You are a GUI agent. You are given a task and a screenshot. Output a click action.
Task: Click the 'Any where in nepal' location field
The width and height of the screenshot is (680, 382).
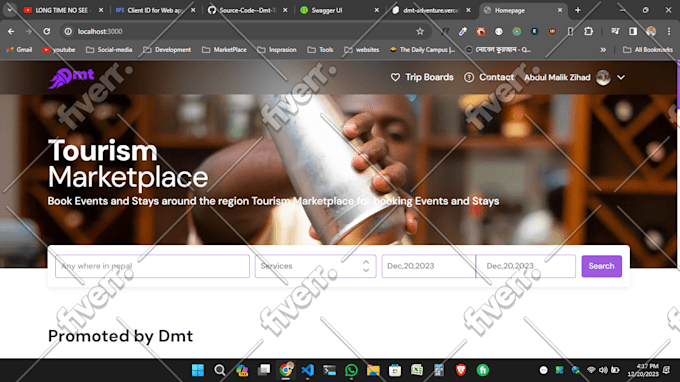[152, 266]
